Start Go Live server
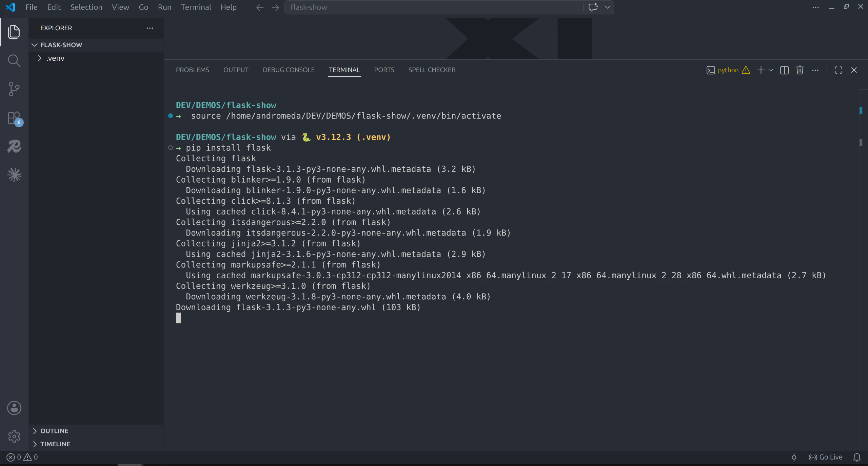Viewport: 868px width, 466px height. pos(826,457)
